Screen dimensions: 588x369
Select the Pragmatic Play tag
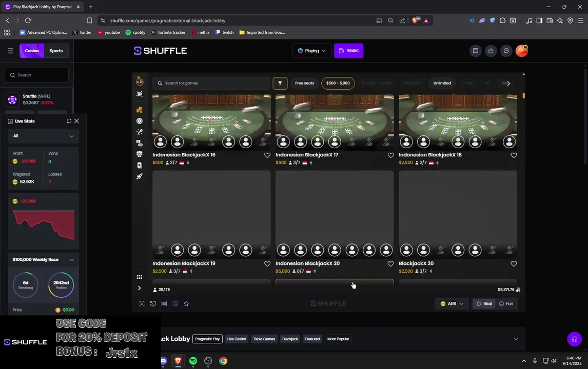pos(207,339)
